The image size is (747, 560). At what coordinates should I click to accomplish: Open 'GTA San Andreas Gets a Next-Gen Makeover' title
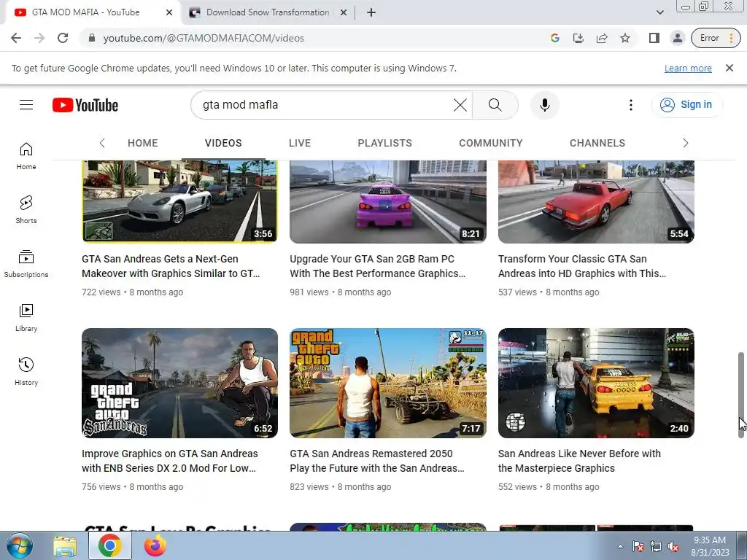click(171, 266)
